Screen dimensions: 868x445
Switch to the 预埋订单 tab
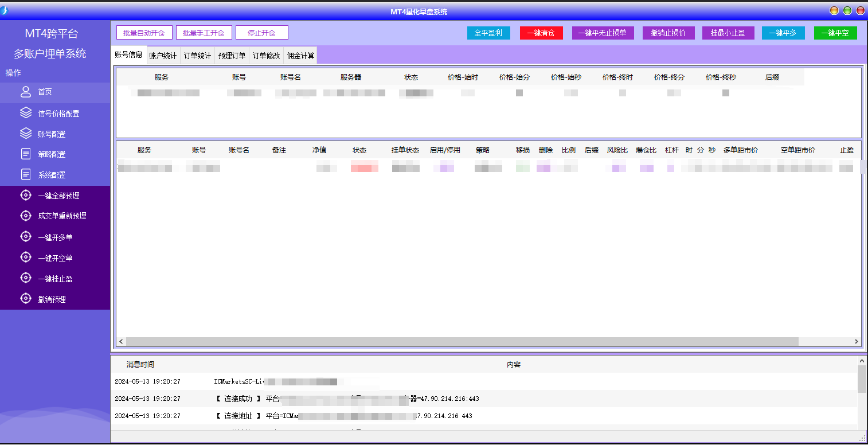coord(232,56)
